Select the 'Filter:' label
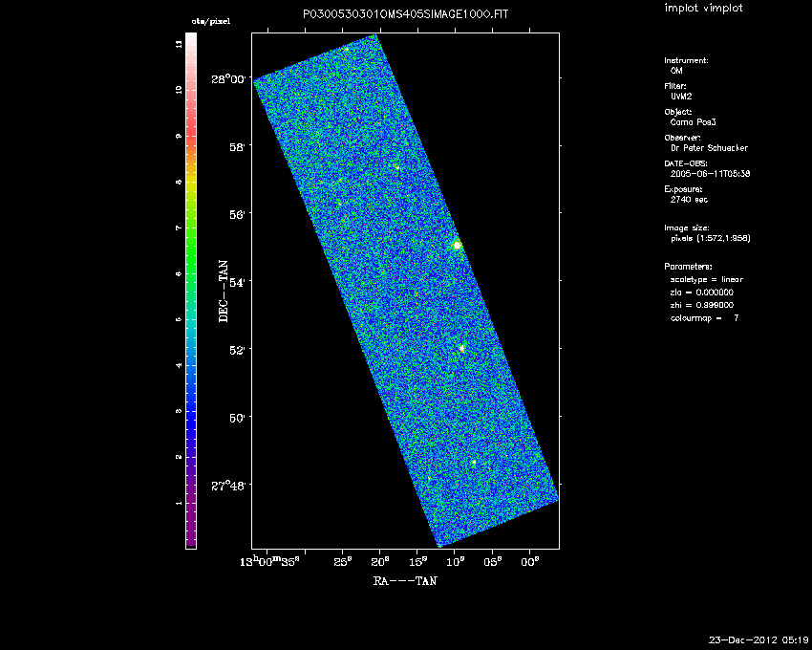The height and width of the screenshot is (650, 812). point(675,86)
